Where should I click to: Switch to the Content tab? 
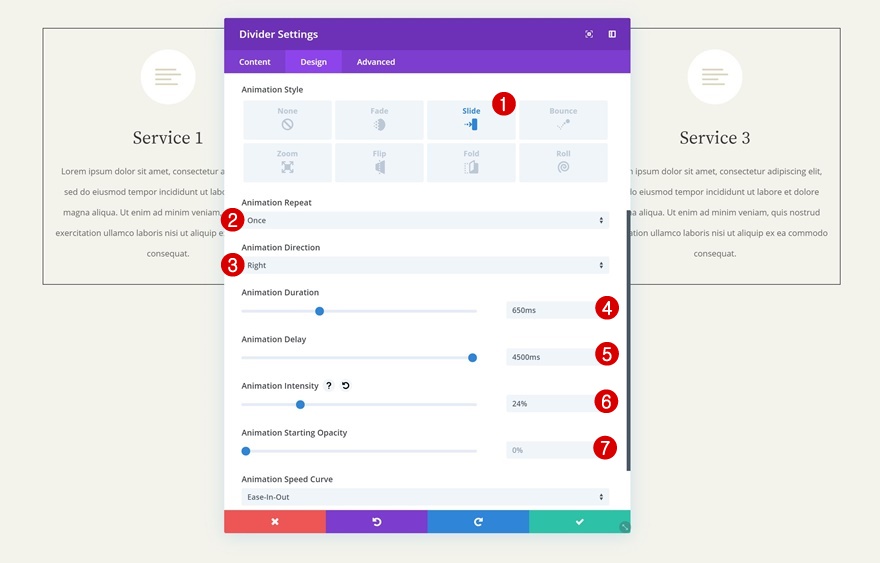pos(255,62)
